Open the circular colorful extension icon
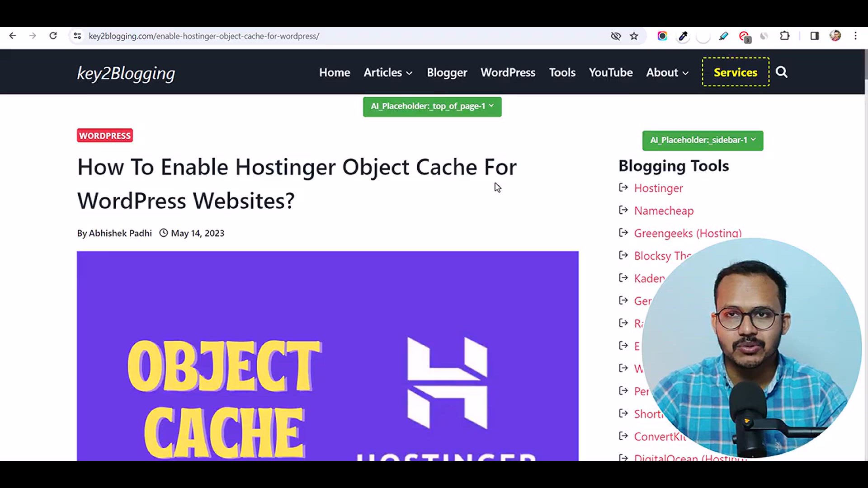Image resolution: width=868 pixels, height=488 pixels. click(662, 36)
